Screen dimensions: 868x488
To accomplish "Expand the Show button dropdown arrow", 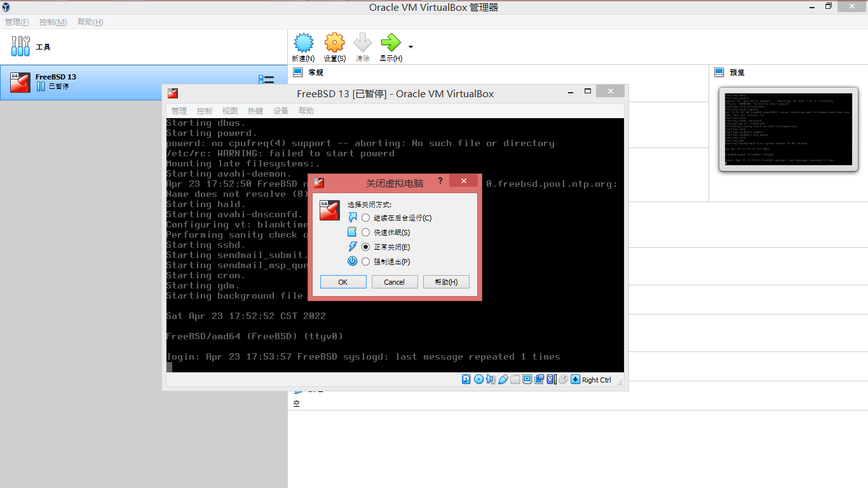I will (x=410, y=47).
